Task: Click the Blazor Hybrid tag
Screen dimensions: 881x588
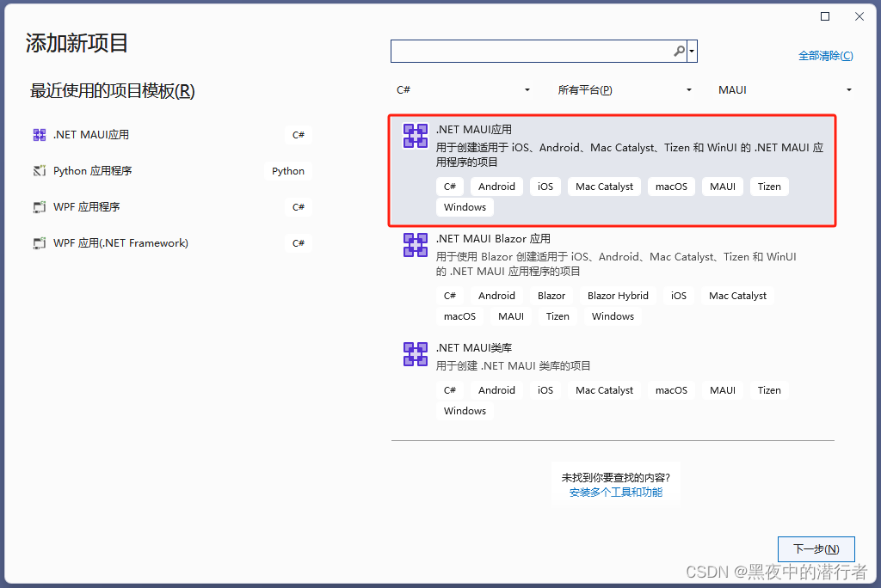Action: click(618, 295)
